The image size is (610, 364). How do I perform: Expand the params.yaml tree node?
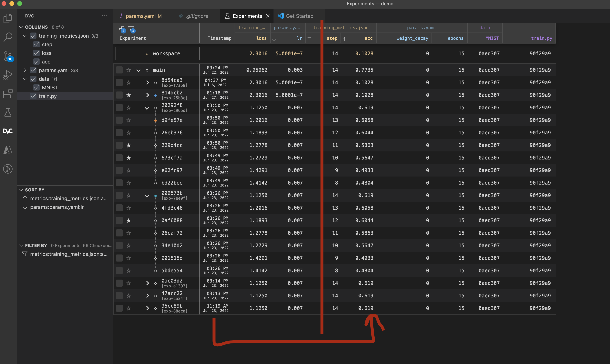point(25,70)
